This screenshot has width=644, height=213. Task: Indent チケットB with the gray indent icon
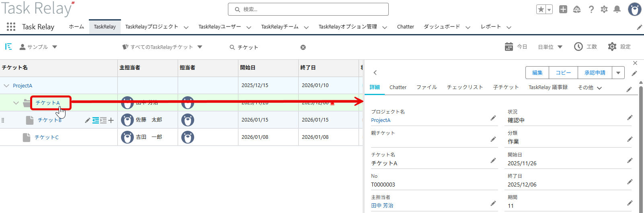[x=103, y=120]
